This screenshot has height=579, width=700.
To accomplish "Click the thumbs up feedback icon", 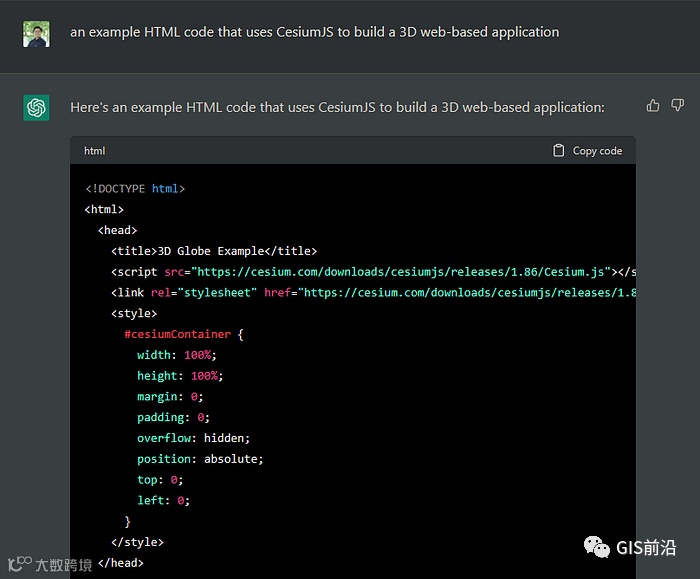I will point(653,106).
